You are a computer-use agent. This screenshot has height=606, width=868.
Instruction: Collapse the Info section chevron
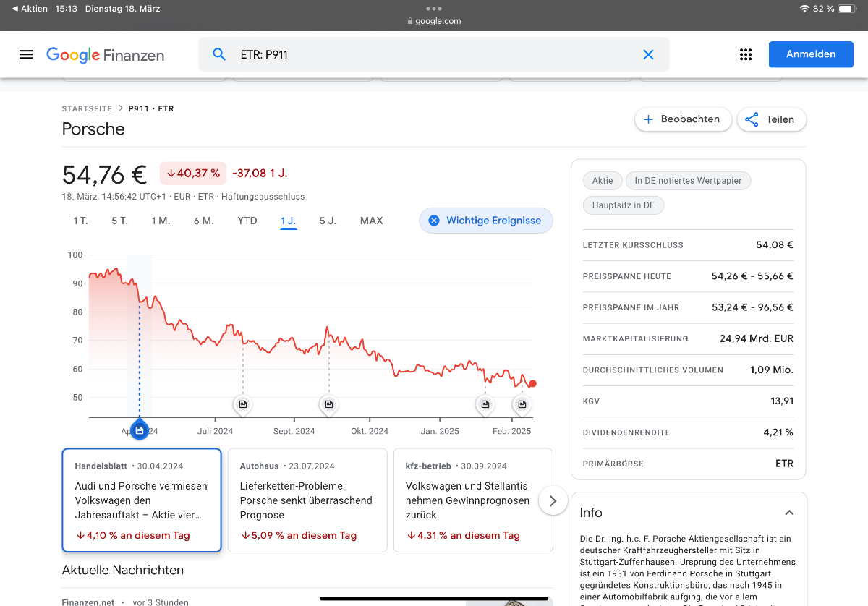coord(789,513)
